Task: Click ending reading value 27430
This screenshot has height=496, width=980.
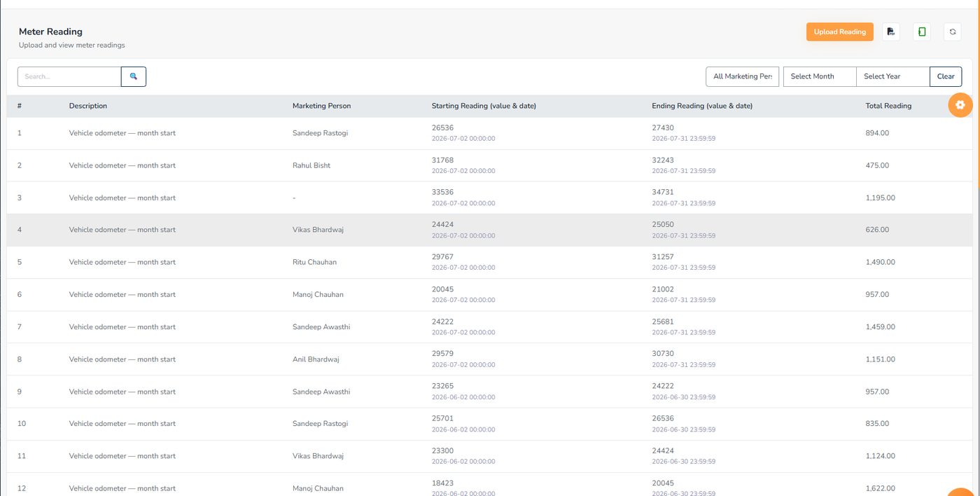Action: 663,128
